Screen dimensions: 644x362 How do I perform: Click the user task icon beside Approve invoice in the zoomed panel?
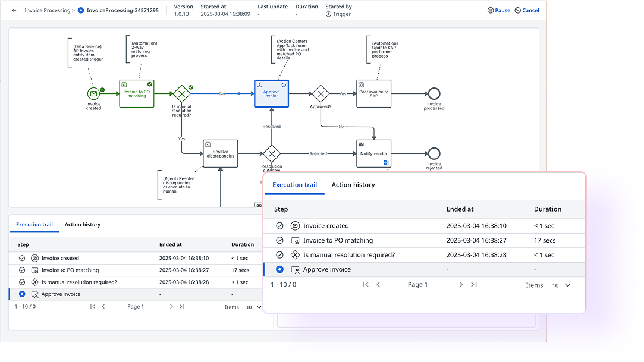coord(295,270)
